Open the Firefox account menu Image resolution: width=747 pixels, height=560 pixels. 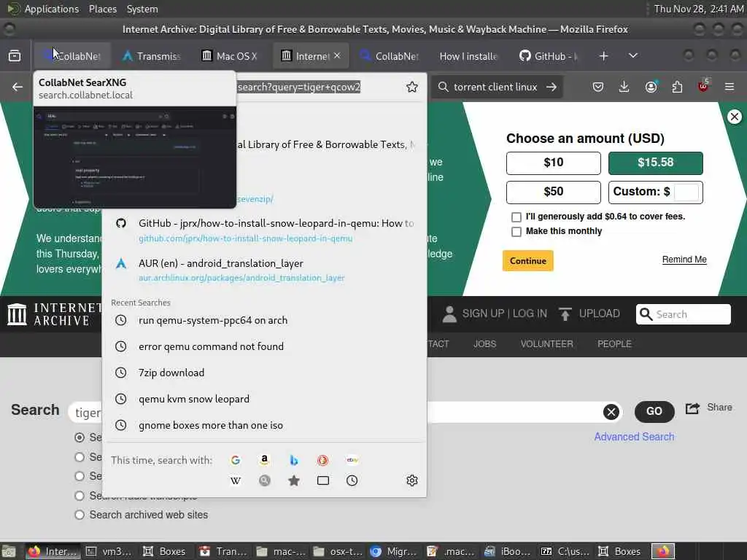pos(651,87)
